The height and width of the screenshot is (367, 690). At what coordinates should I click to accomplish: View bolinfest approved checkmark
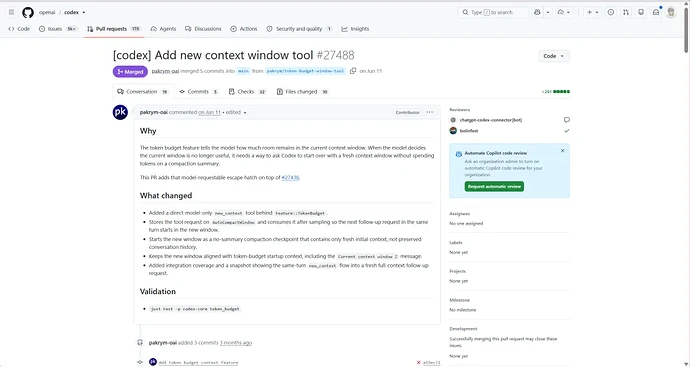567,131
